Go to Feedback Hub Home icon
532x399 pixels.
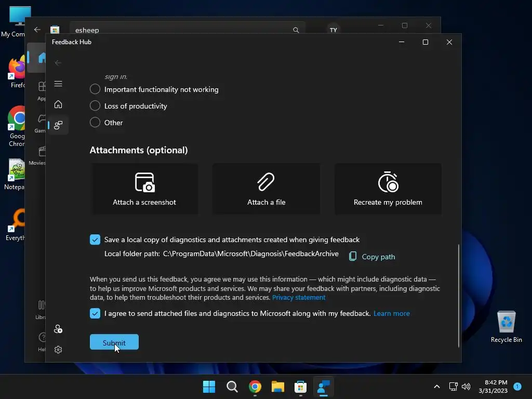pyautogui.click(x=58, y=104)
